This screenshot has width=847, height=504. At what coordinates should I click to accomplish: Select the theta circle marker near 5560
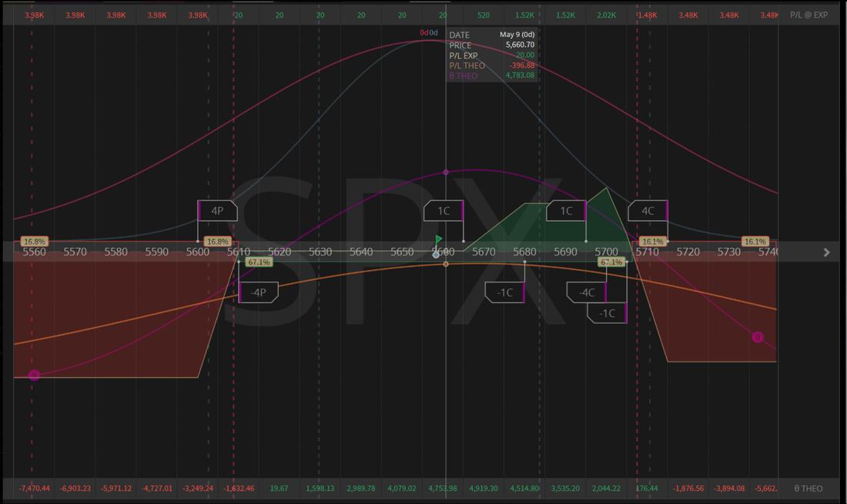[x=34, y=375]
